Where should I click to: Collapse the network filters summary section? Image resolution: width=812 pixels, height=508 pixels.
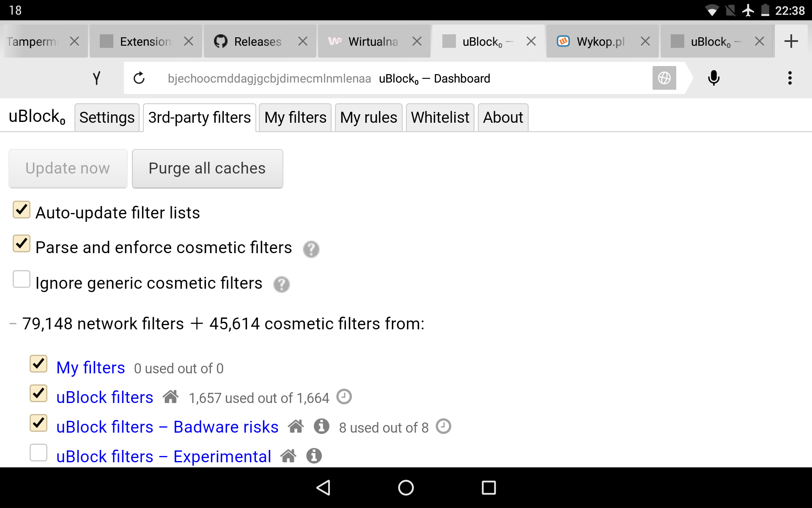pyautogui.click(x=12, y=323)
